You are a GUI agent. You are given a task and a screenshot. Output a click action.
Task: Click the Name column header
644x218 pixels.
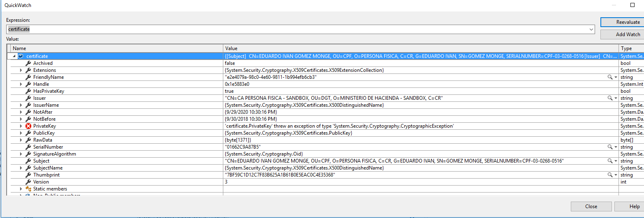pos(117,48)
